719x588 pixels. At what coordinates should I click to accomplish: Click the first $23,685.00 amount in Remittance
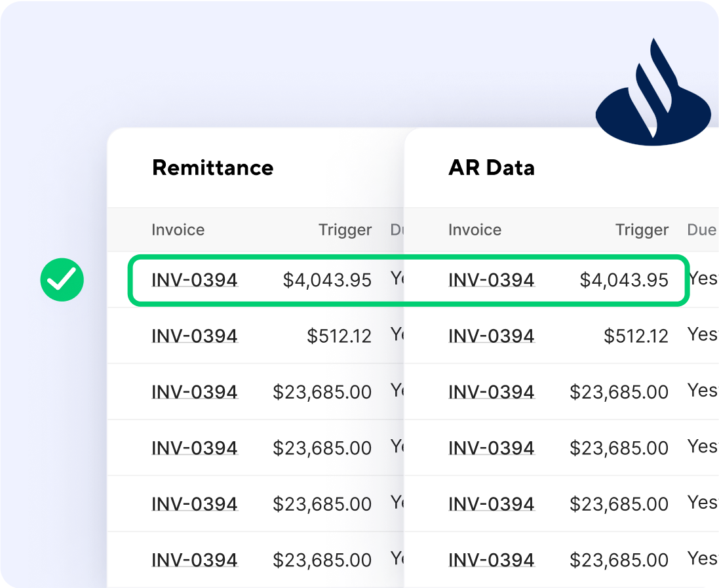tap(322, 392)
